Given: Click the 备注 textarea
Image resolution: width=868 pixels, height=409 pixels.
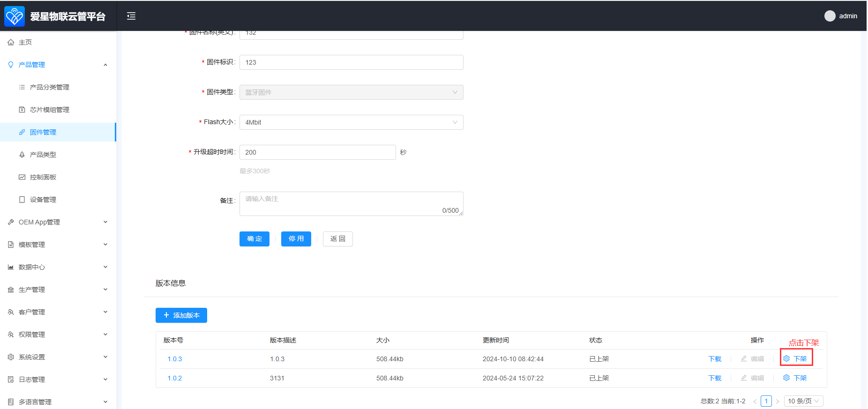Looking at the screenshot, I should [x=351, y=204].
